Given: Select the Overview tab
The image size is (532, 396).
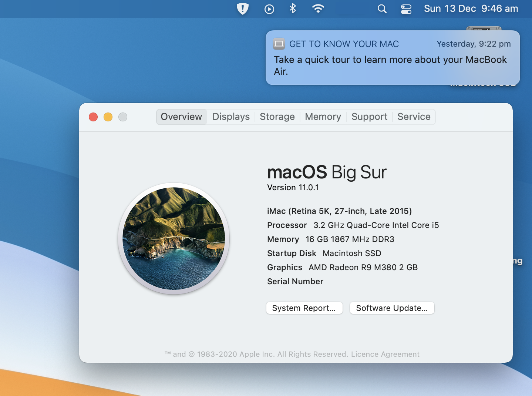Looking at the screenshot, I should coord(181,117).
